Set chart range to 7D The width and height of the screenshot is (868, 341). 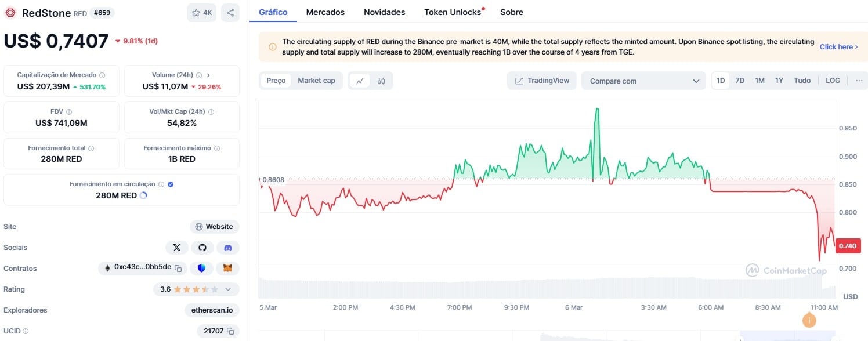(740, 81)
